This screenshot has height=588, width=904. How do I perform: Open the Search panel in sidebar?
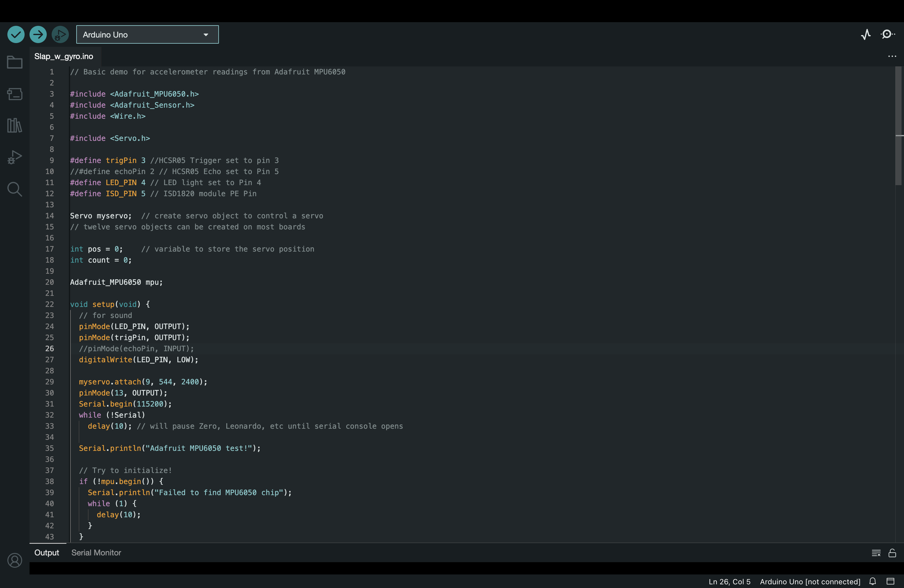(x=15, y=189)
